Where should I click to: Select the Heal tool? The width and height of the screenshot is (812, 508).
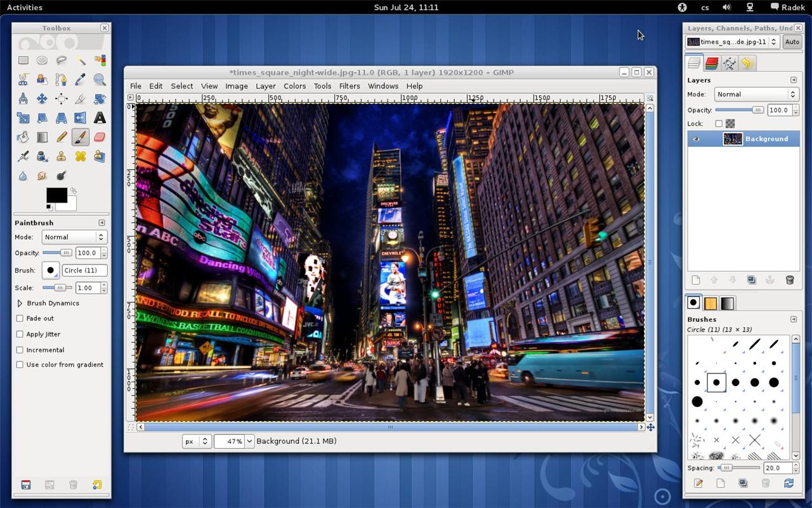tap(81, 156)
